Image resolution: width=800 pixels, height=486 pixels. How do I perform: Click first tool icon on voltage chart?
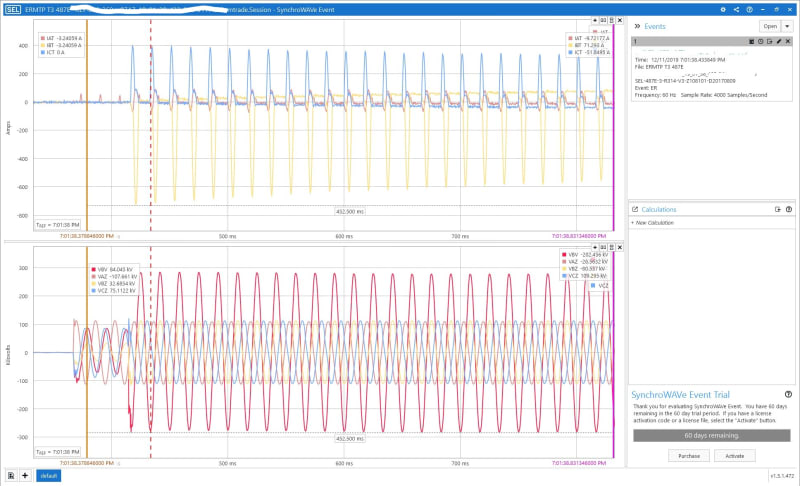click(x=595, y=247)
